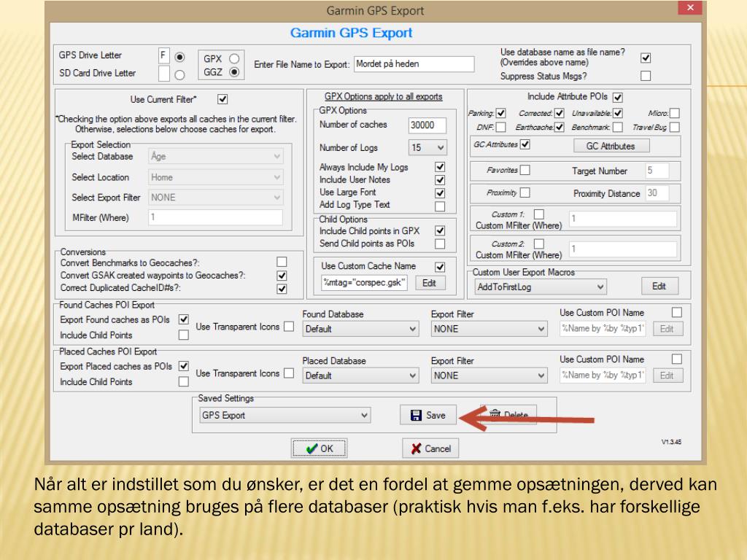Enable the Proximity checkbox
Viewport: 747px width, 560px height.
click(x=525, y=192)
